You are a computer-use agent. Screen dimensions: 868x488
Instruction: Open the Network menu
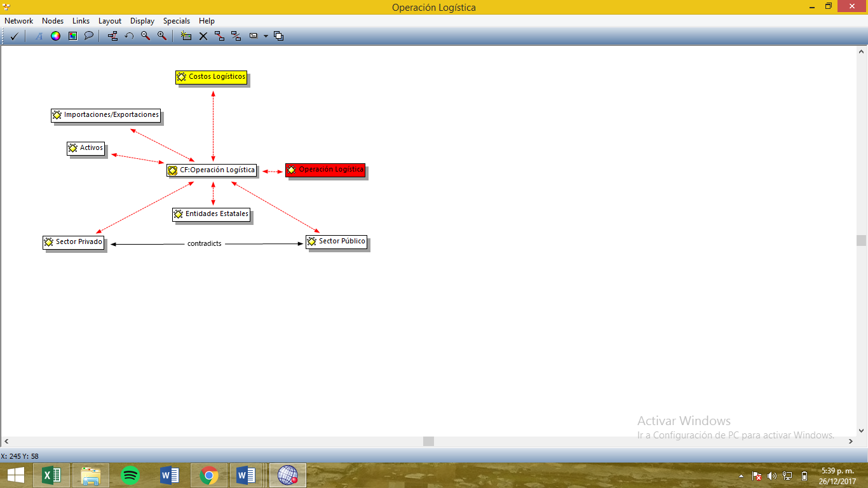point(18,21)
